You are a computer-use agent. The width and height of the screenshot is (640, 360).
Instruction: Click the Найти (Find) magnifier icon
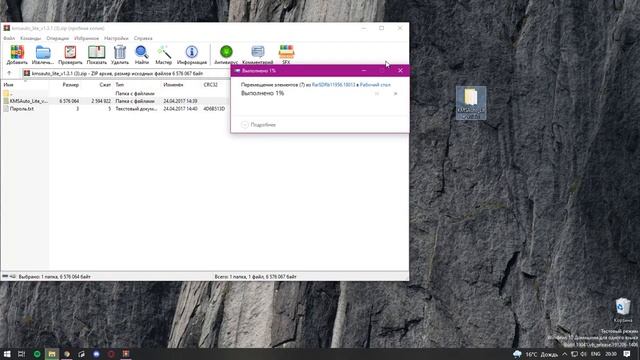coord(142,55)
